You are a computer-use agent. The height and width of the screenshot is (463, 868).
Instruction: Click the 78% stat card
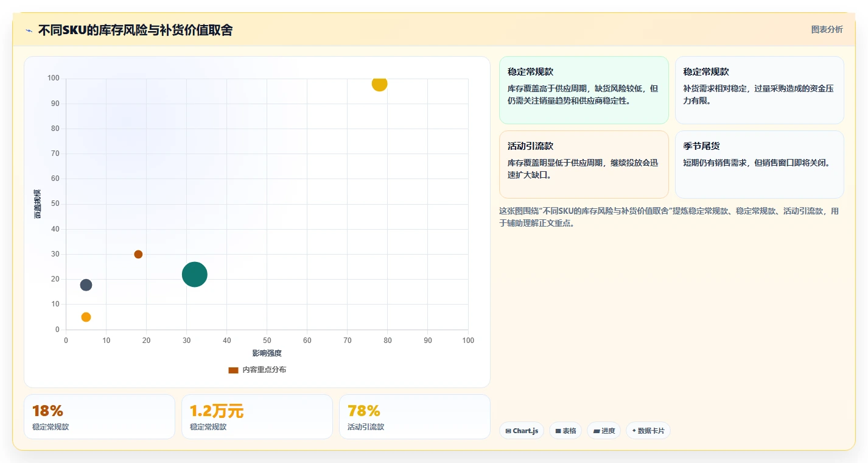tap(415, 417)
